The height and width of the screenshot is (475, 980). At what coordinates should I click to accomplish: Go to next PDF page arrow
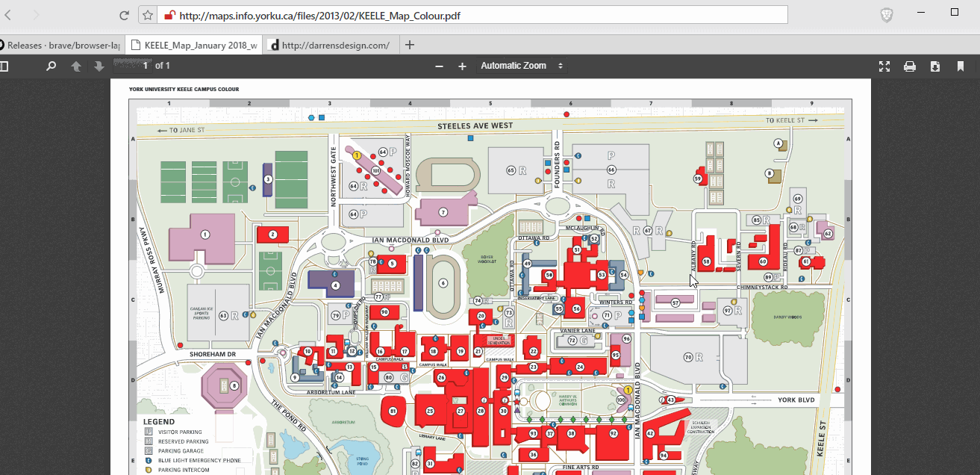click(x=99, y=66)
